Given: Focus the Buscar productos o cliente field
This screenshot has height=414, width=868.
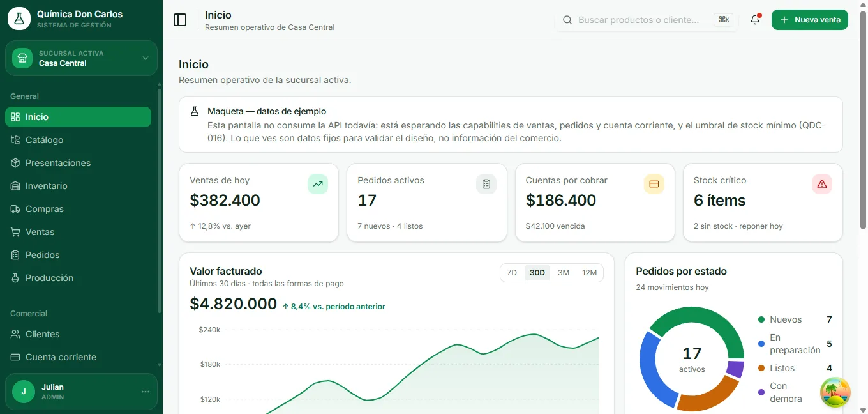Looking at the screenshot, I should click(647, 20).
